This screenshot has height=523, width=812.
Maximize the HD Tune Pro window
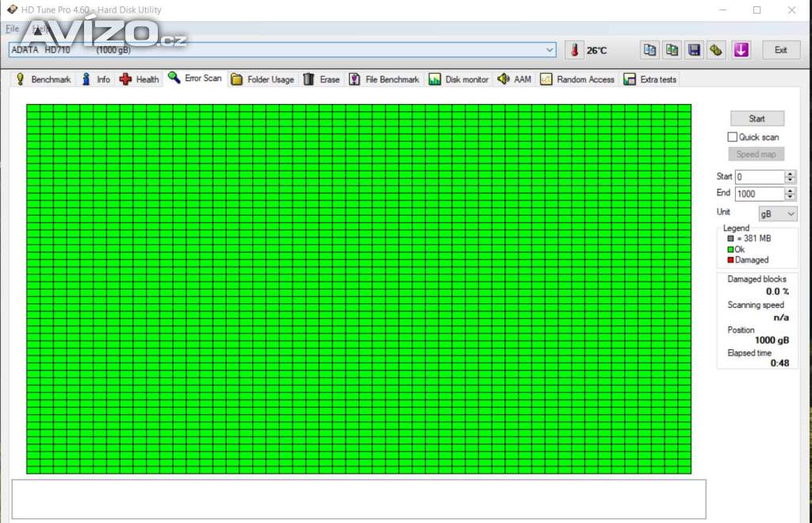click(x=756, y=10)
